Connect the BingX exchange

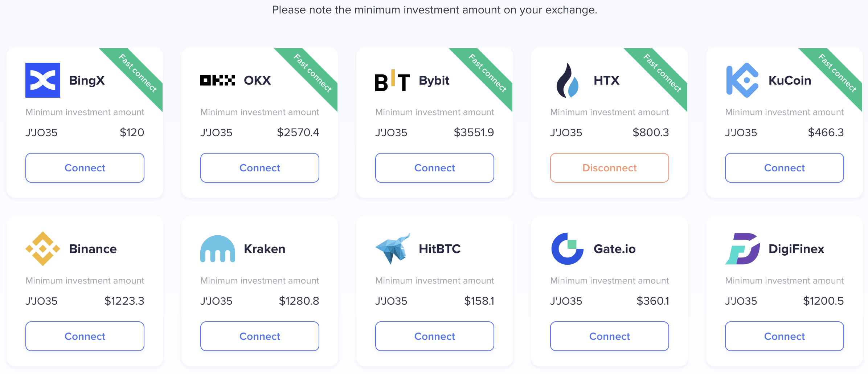pos(85,168)
